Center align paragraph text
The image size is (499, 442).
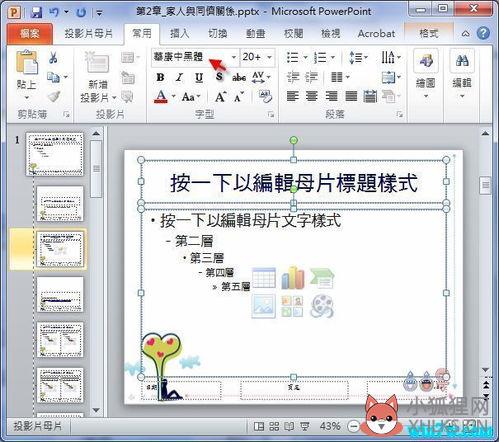click(x=312, y=97)
